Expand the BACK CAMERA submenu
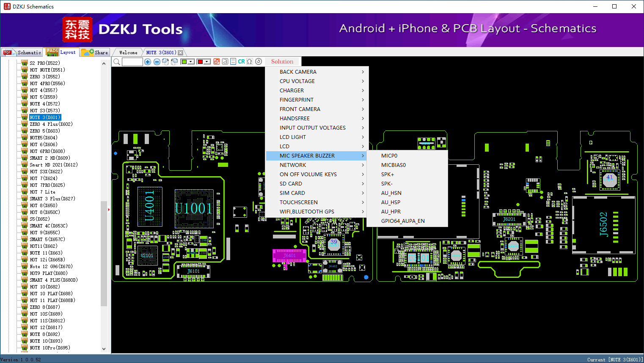Viewport: 644px width, 363px height. 317,72
